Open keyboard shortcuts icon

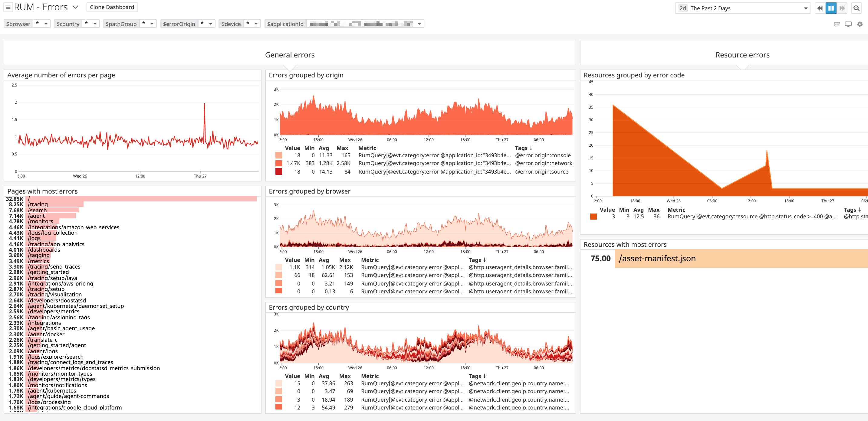(x=837, y=24)
